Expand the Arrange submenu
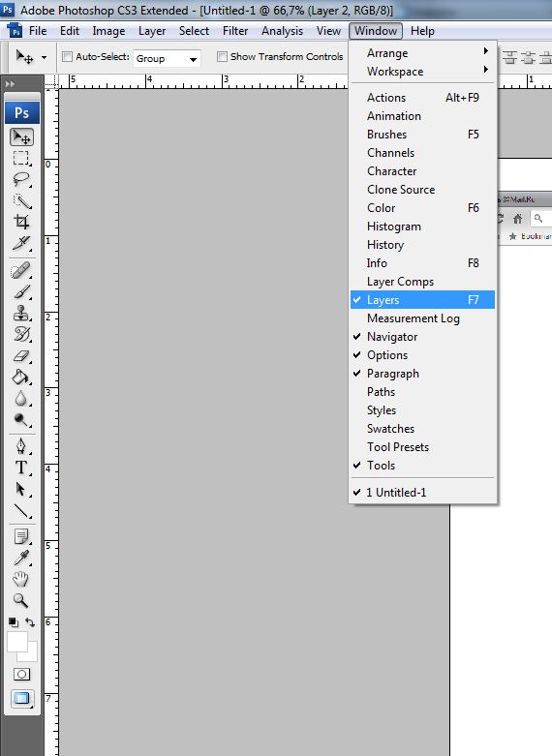This screenshot has width=552, height=756. tap(422, 53)
